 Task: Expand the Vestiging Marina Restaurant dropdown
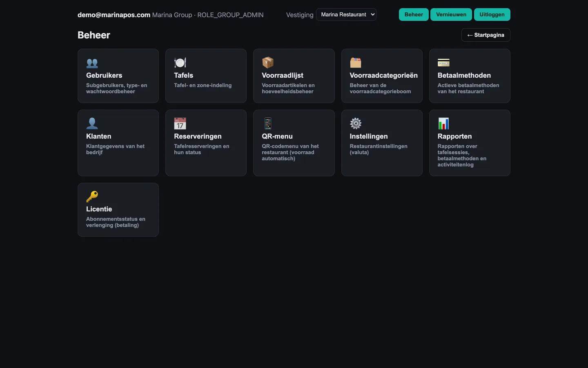(346, 15)
